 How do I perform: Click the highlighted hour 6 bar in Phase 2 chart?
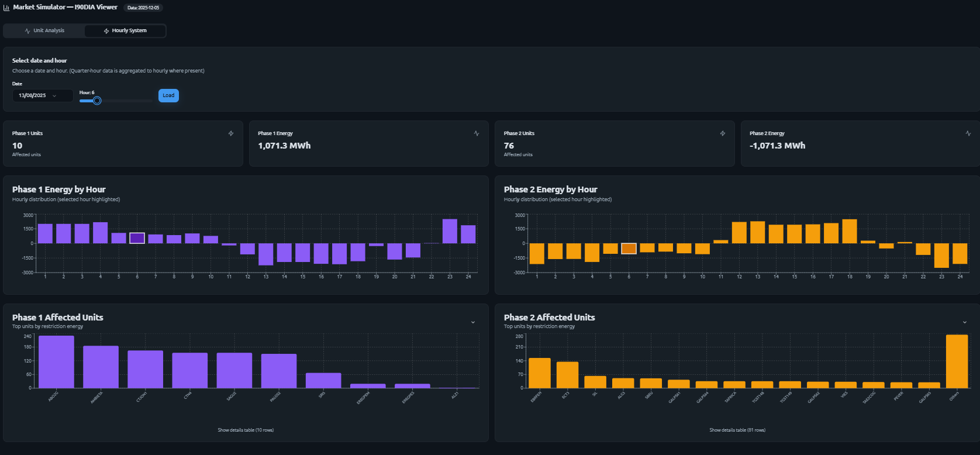(629, 249)
